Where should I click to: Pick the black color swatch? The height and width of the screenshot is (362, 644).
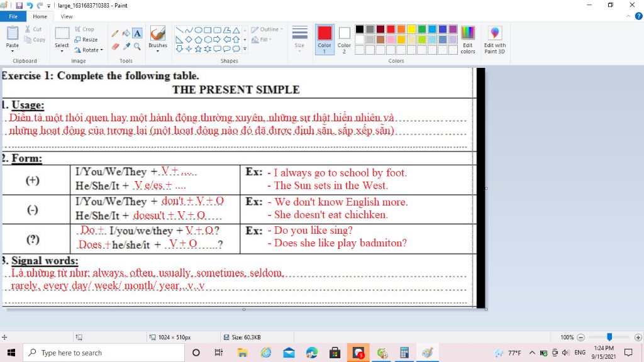pos(359,29)
